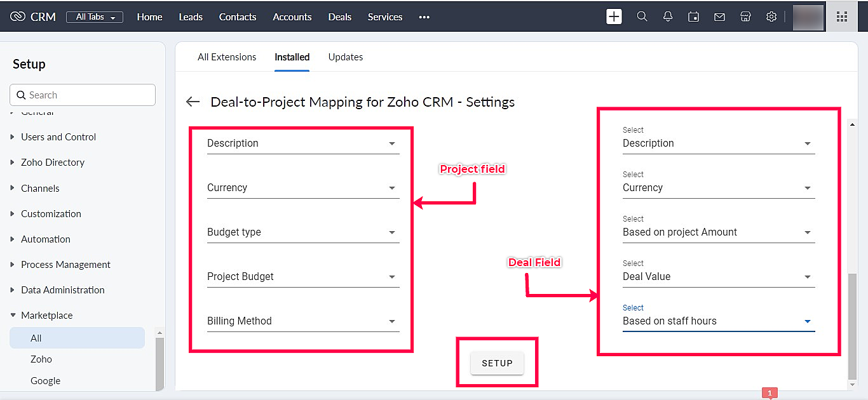Open the quick create plus icon
This screenshot has height=400, width=868.
coord(614,17)
